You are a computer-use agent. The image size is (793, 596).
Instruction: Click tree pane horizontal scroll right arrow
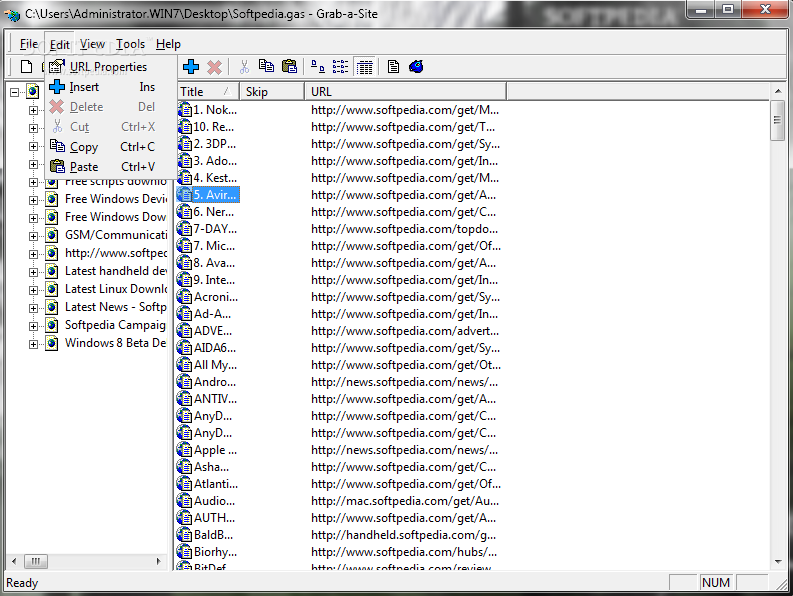coord(158,561)
